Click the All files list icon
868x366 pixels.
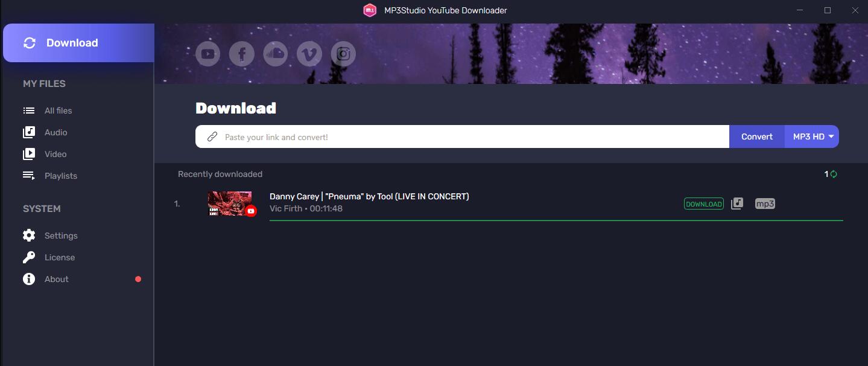click(x=29, y=111)
